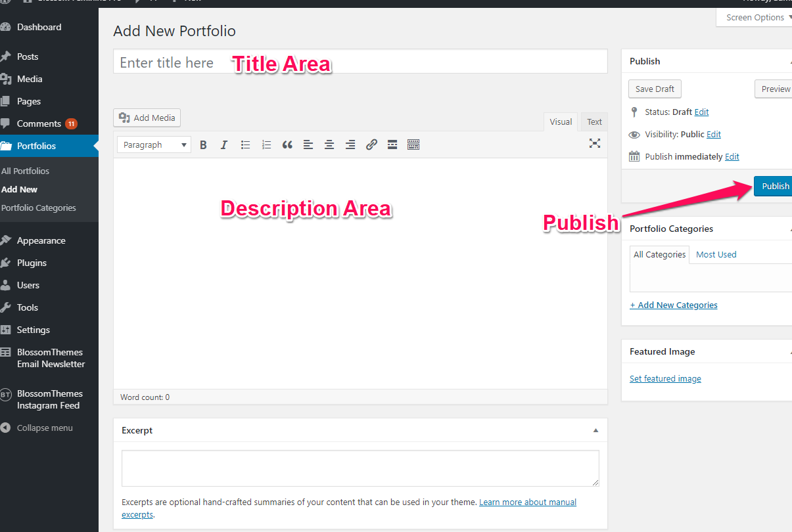Screen dimensions: 792x532
Task: Click into the content description editor
Action: click(x=360, y=273)
